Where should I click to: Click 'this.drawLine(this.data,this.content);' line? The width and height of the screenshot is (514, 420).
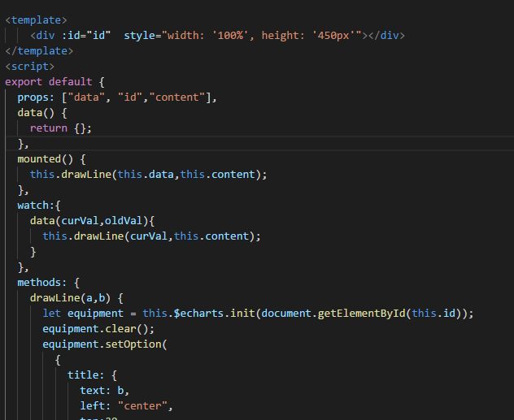149,175
